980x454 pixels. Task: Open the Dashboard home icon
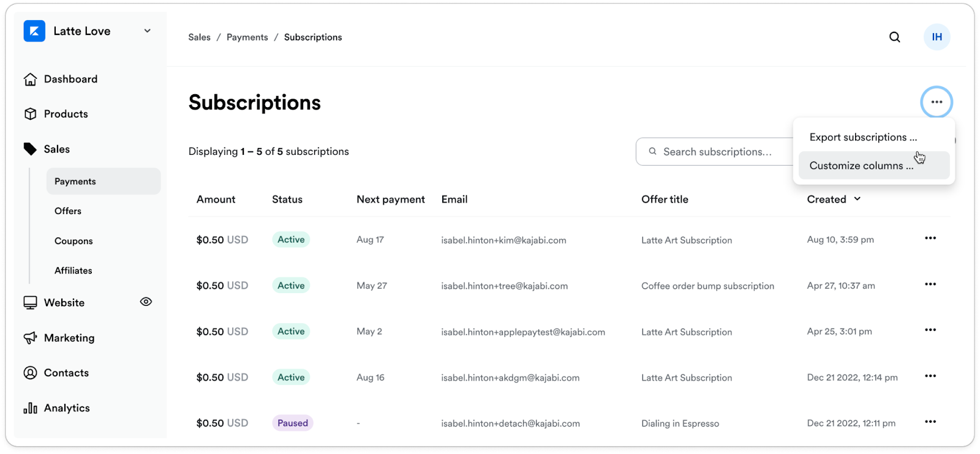tap(30, 80)
